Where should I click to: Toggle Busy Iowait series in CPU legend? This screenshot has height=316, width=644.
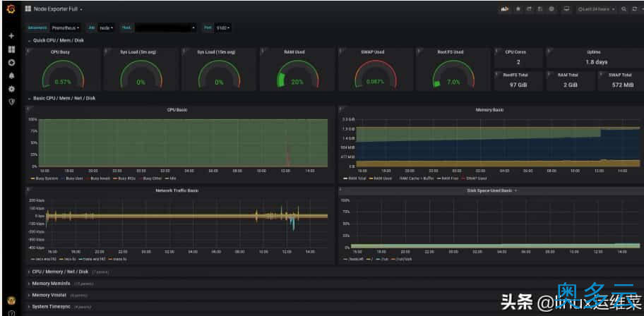tap(97, 178)
